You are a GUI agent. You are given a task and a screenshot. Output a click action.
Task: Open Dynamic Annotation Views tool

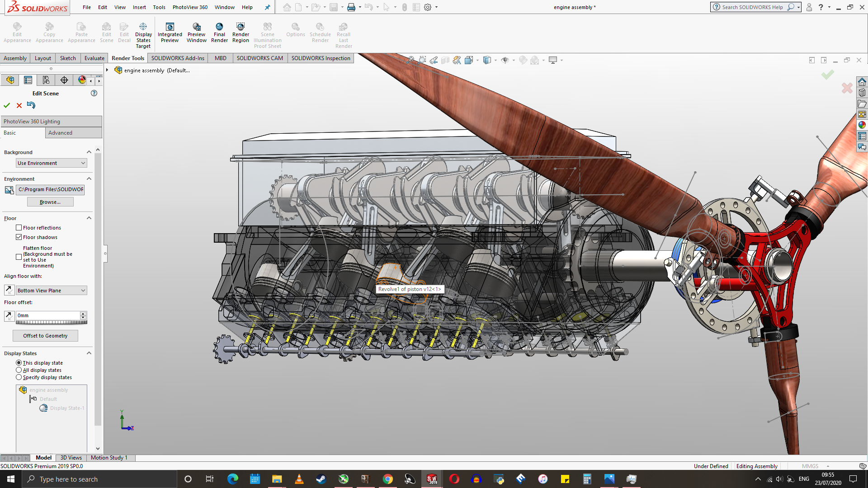pos(457,60)
